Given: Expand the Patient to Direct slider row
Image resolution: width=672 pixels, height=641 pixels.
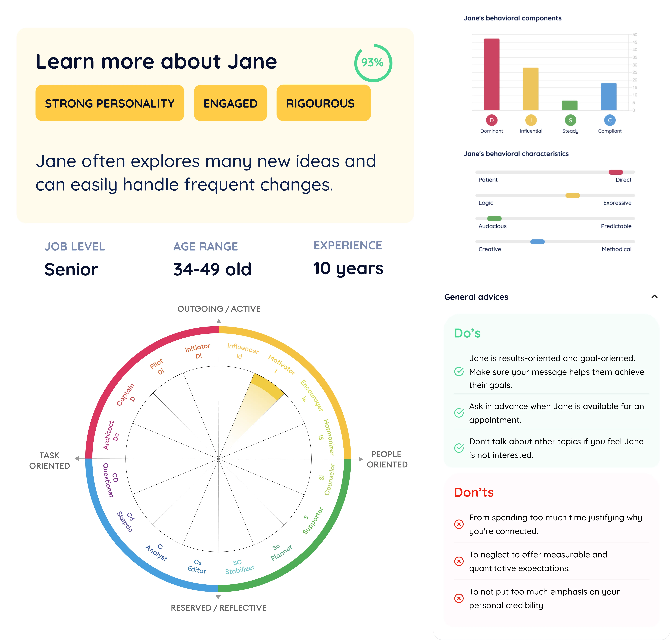Looking at the screenshot, I should coord(555,174).
